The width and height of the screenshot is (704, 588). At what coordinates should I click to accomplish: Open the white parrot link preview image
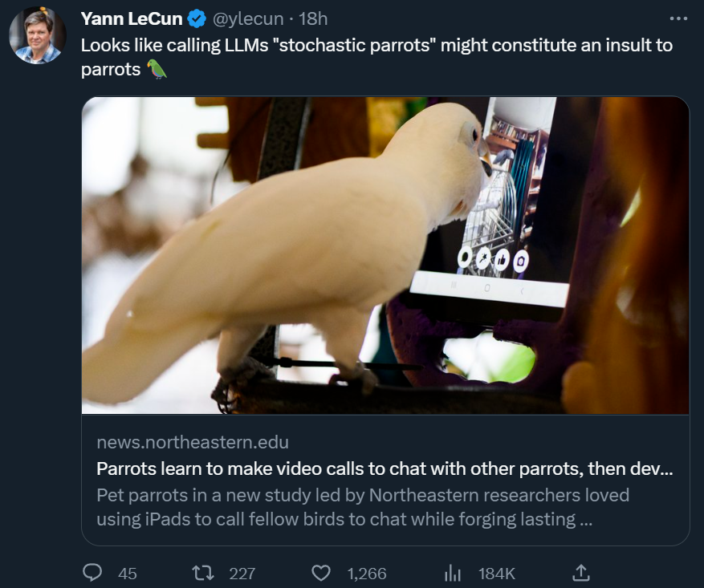point(385,255)
